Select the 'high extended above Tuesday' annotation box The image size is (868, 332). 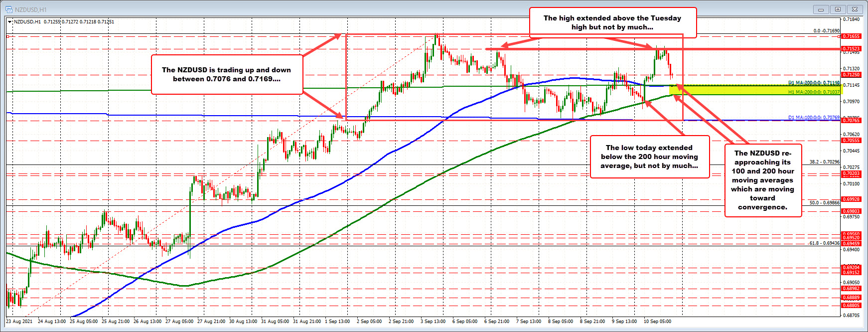(x=612, y=22)
